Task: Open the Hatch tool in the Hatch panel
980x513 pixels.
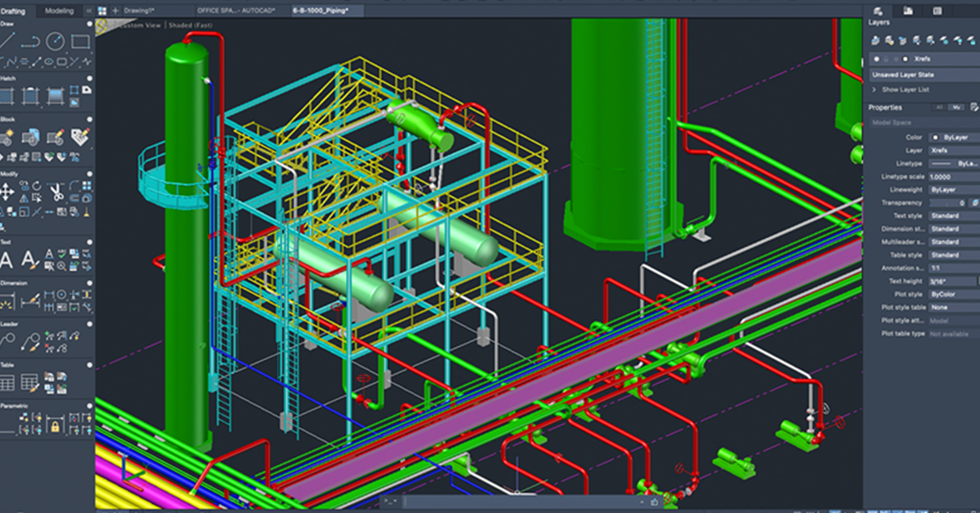Action: click(x=7, y=95)
